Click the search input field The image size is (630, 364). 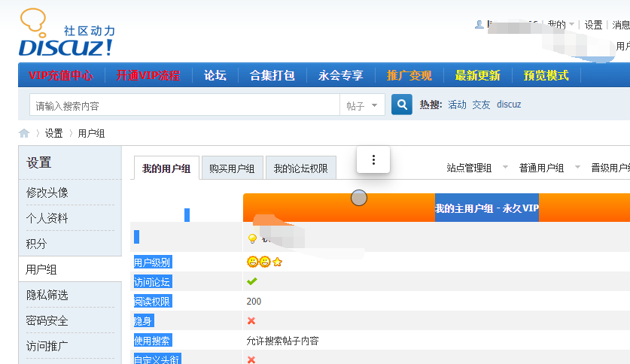click(185, 105)
